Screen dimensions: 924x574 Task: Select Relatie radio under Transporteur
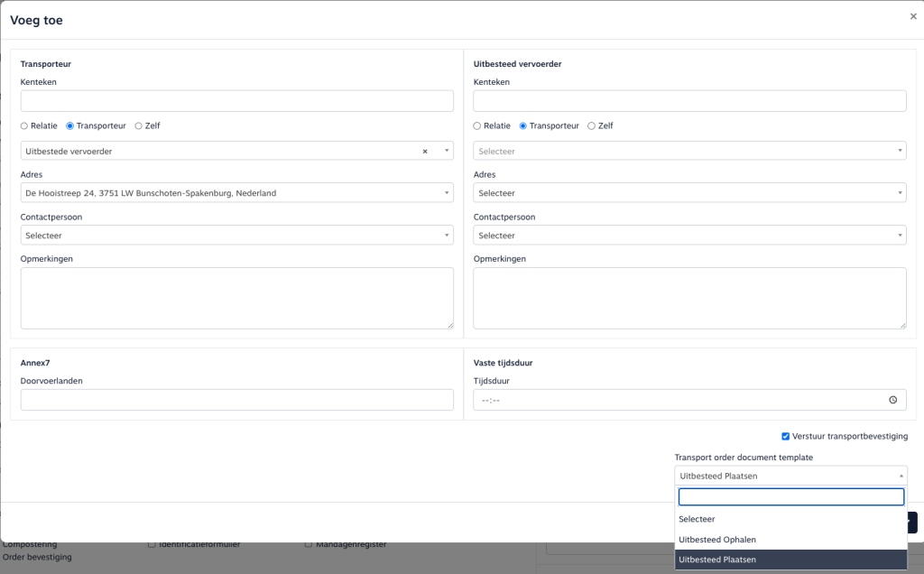[x=25, y=126]
